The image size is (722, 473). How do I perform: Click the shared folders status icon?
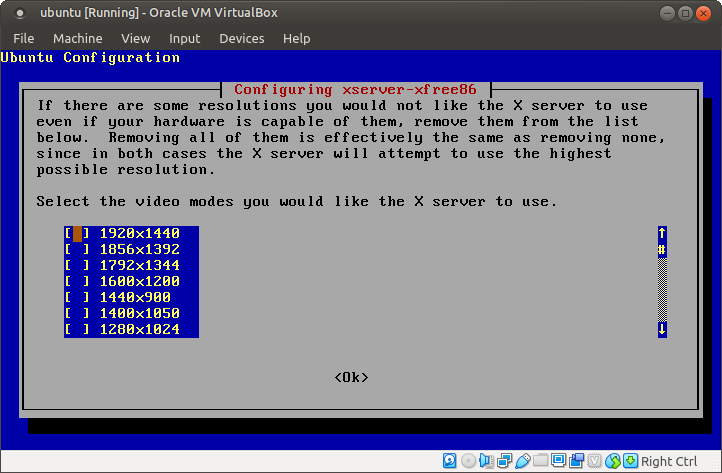[x=541, y=461]
